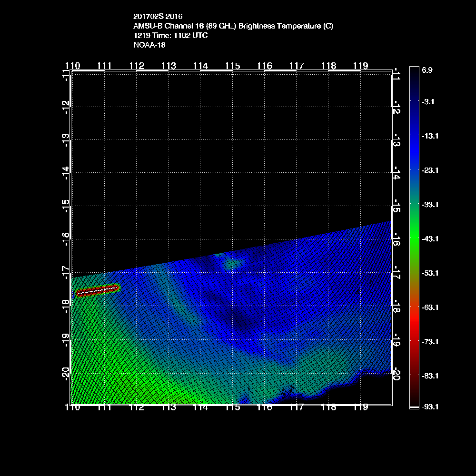Click latitude label '-15' on right axis
Image resolution: width=476 pixels, height=476 pixels.
[397, 206]
